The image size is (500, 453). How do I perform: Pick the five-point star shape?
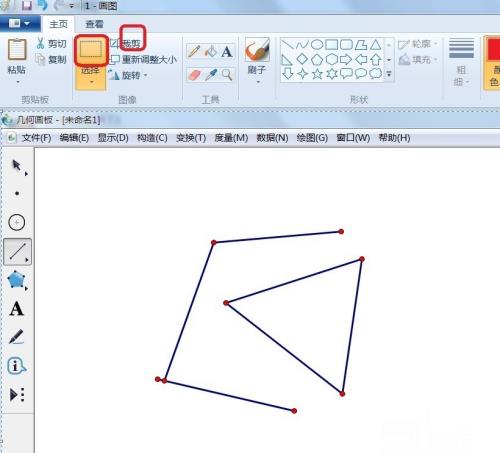pos(317,74)
